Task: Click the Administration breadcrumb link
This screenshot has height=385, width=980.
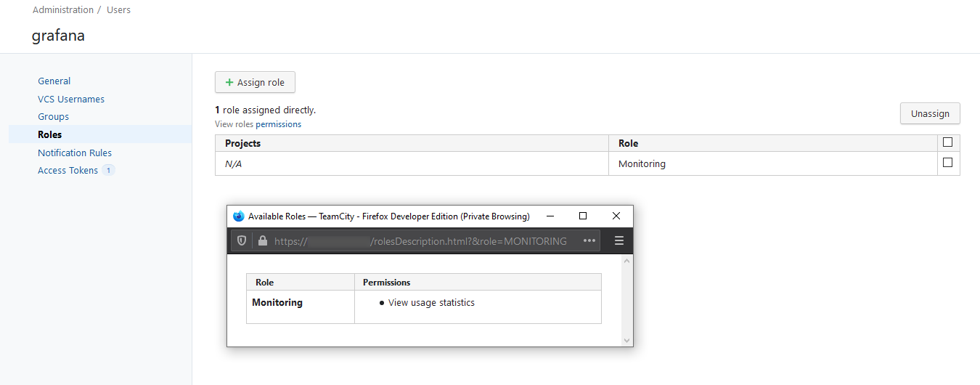Action: click(63, 10)
